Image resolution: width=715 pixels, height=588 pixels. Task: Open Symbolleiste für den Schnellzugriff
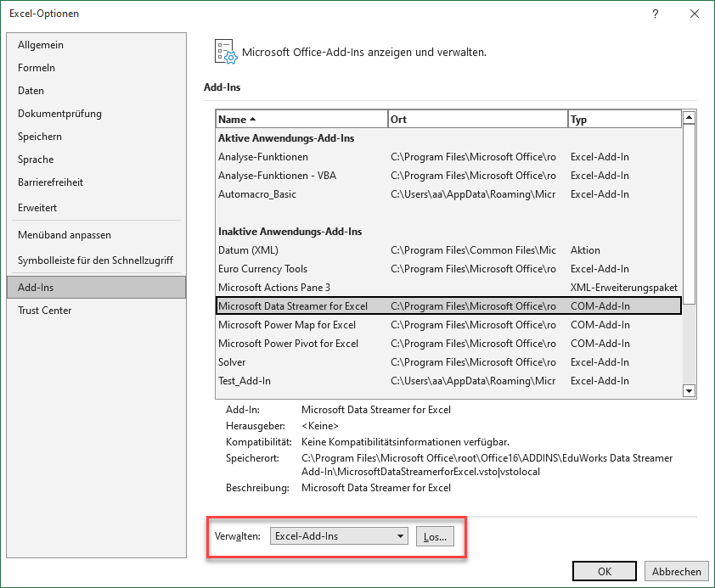pyautogui.click(x=95, y=260)
